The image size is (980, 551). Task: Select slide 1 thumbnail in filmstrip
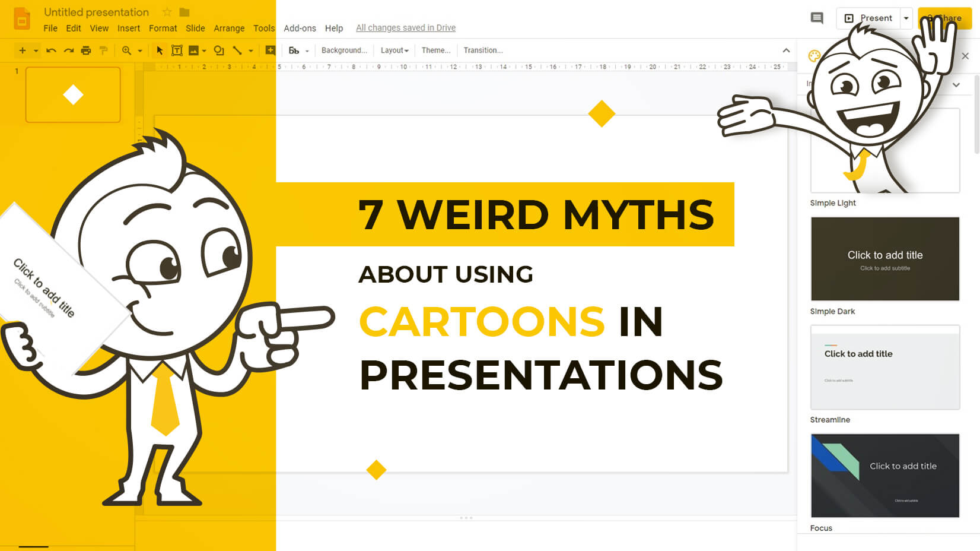(73, 94)
